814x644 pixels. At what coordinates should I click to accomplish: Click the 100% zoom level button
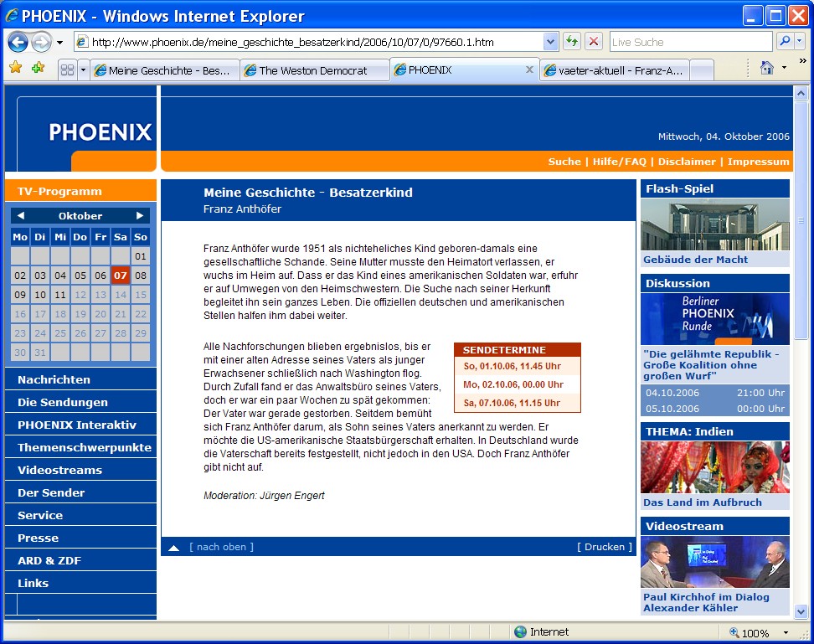click(750, 632)
